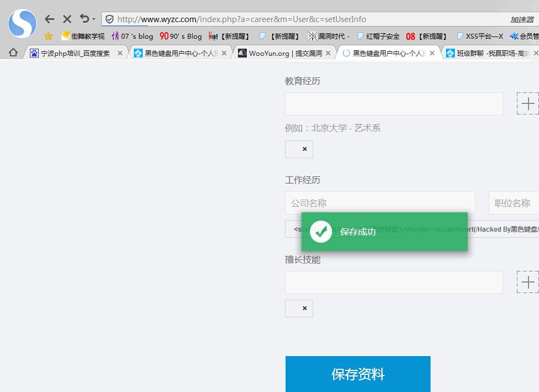539x392 pixels.
Task: Click the 例如：北京大学 - 艺术系 hint text
Action: [333, 128]
